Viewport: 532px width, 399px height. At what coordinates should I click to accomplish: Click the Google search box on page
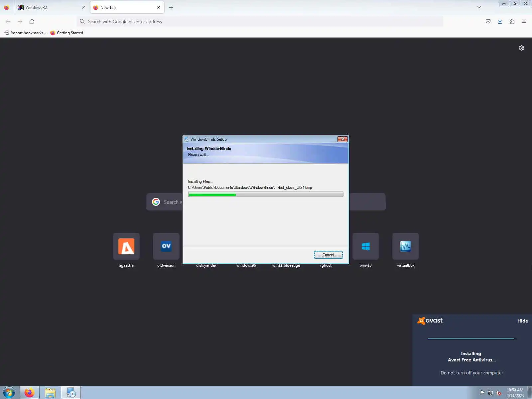[266, 202]
